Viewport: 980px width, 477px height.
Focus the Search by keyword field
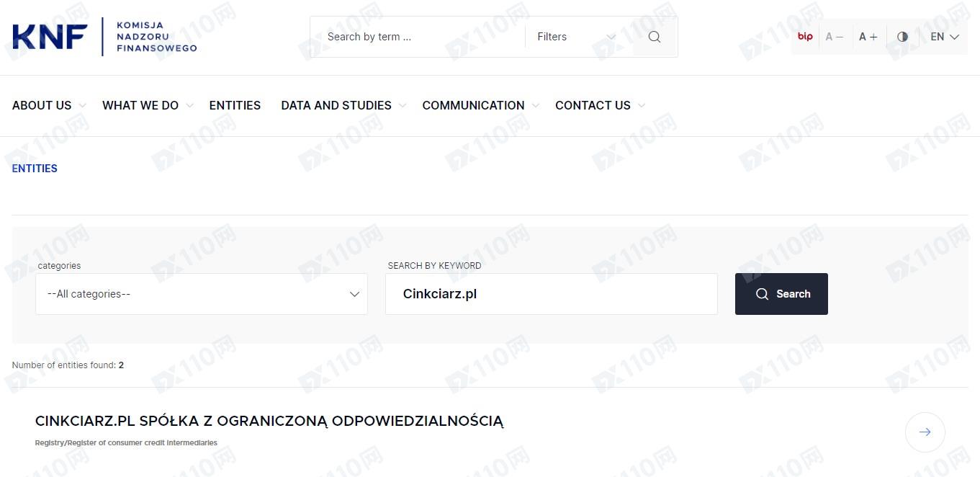pyautogui.click(x=551, y=294)
